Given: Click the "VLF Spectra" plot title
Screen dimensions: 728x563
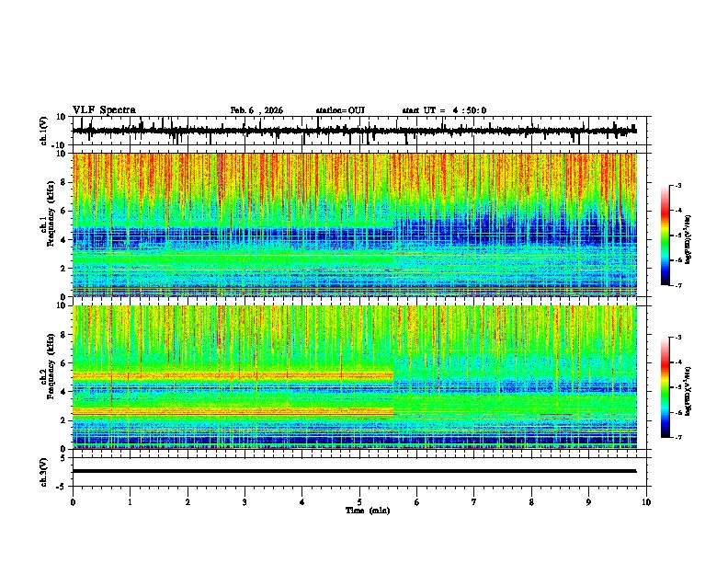Looking at the screenshot, I should click(104, 110).
